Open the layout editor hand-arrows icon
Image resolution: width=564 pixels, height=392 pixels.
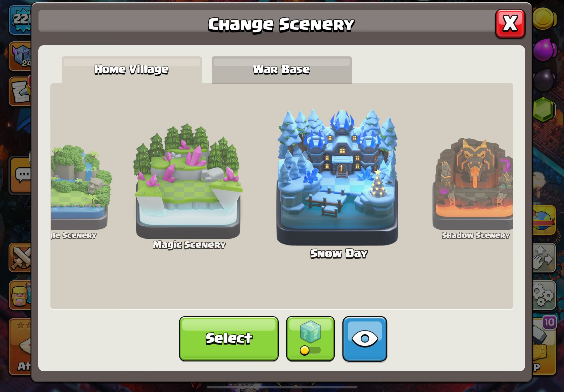click(x=544, y=257)
